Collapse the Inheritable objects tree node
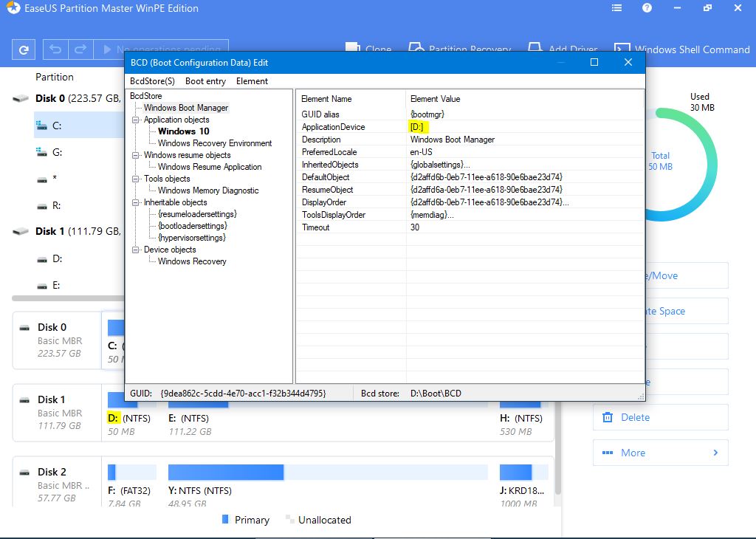The width and height of the screenshot is (756, 539). tap(137, 202)
